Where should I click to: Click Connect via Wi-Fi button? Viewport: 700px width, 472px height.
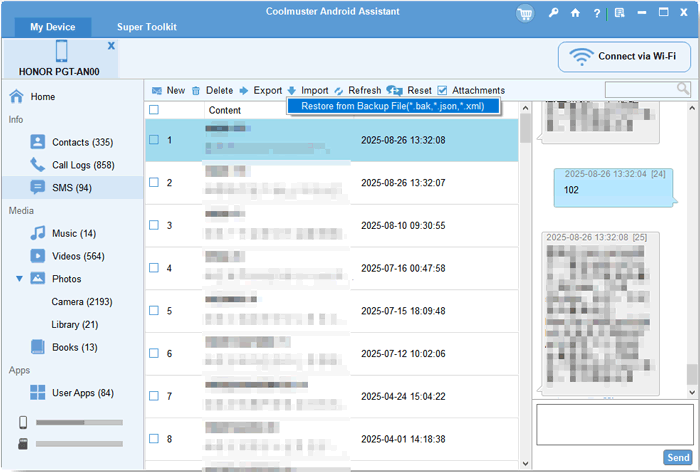coord(624,56)
